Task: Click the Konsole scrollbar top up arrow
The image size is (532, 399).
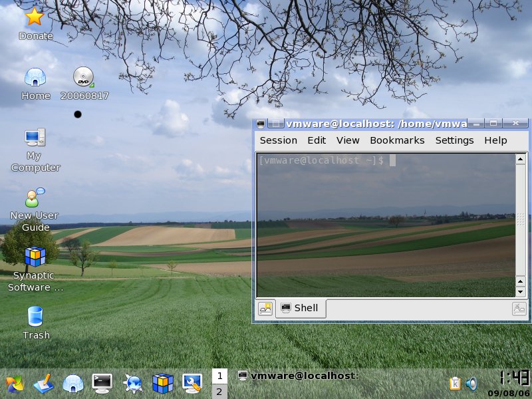Action: coord(521,159)
